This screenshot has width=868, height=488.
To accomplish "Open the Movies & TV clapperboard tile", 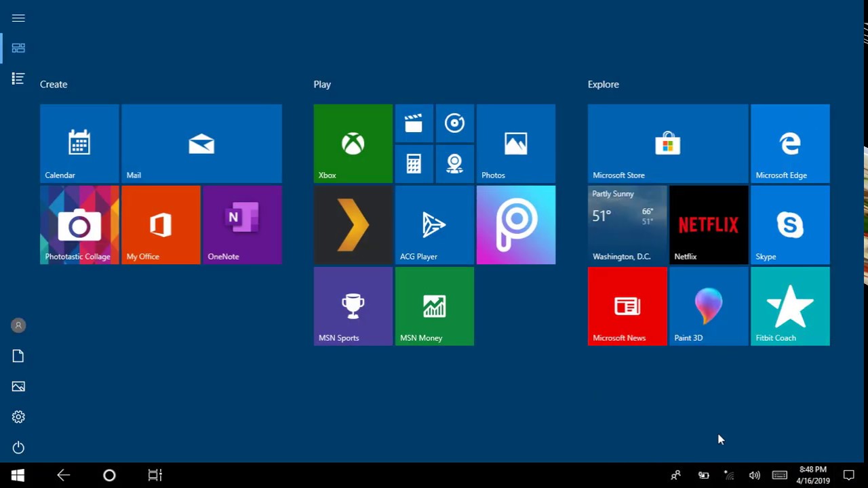I will tap(414, 123).
